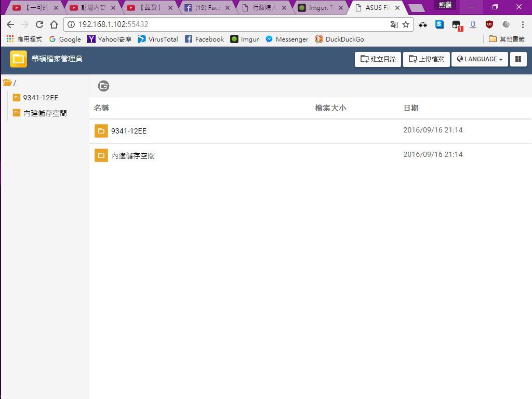Viewport: 532px width, 399px height.
Task: Bookmark this page with the star icon
Action: tap(406, 24)
